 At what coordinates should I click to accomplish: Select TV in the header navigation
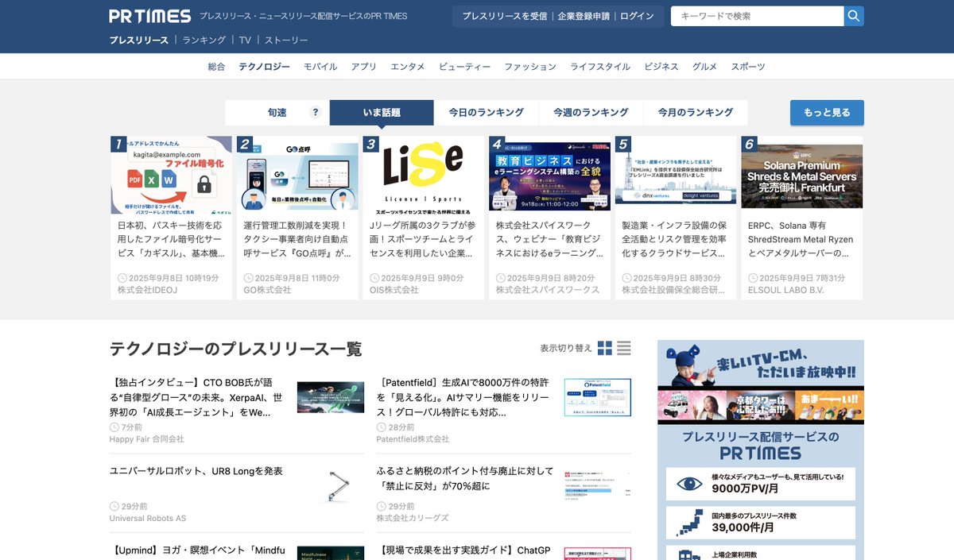(245, 40)
